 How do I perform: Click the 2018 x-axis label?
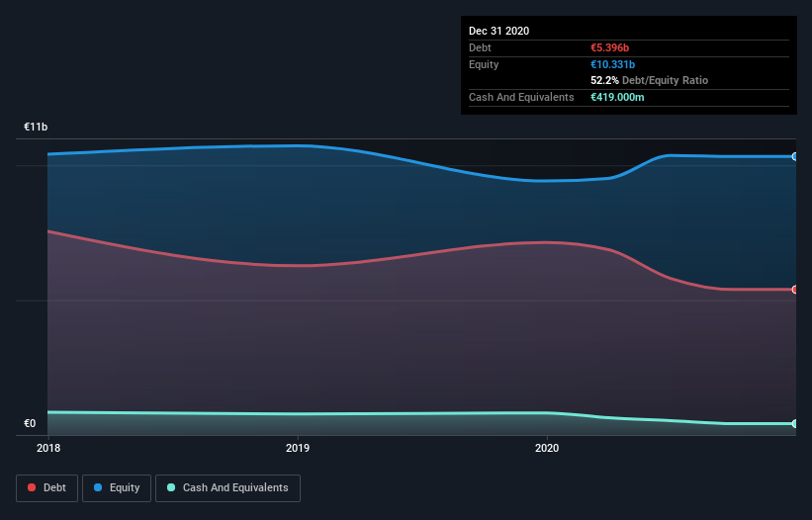48,448
